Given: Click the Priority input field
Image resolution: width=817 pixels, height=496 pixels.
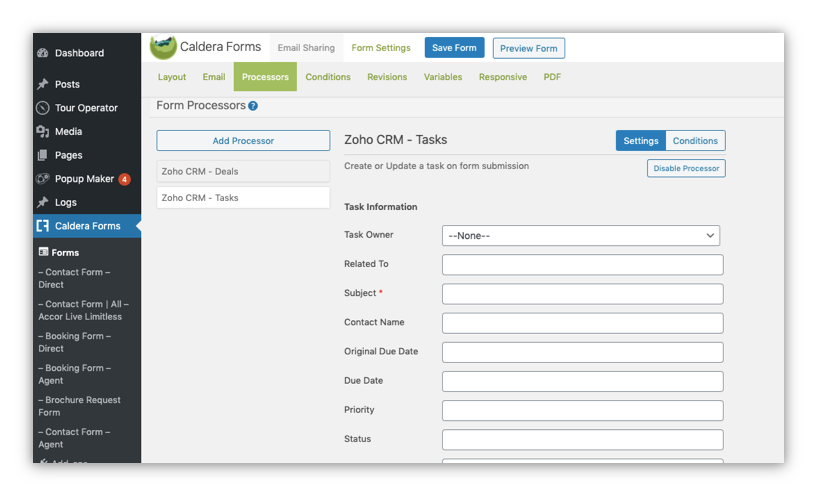Looking at the screenshot, I should (x=583, y=411).
